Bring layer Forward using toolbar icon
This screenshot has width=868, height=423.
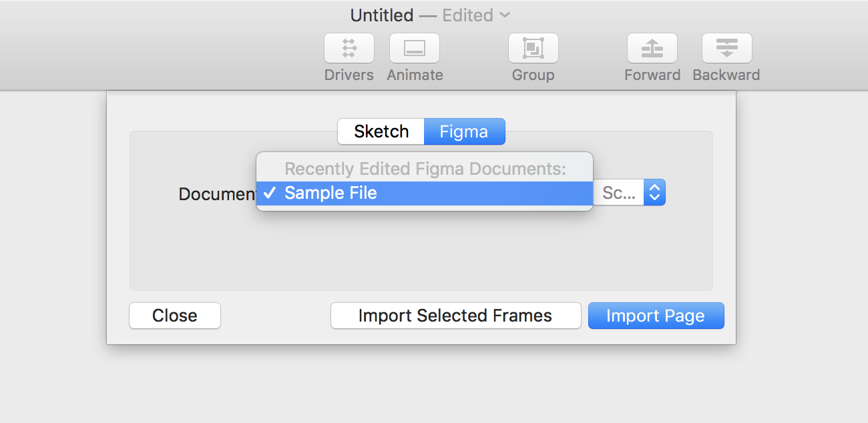coord(652,48)
